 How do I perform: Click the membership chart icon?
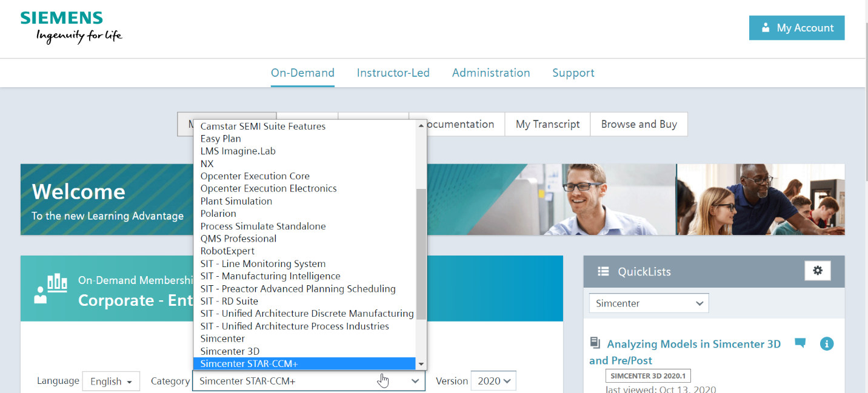point(51,288)
